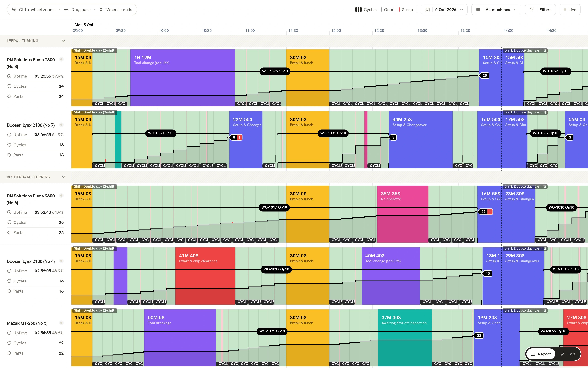
Task: Click the Uptime clock icon for Mazak QT-250 (No 5)
Action: coord(9,333)
